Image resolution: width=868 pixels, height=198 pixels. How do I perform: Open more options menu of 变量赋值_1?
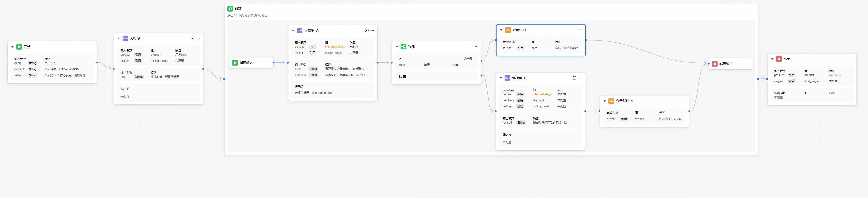click(684, 101)
